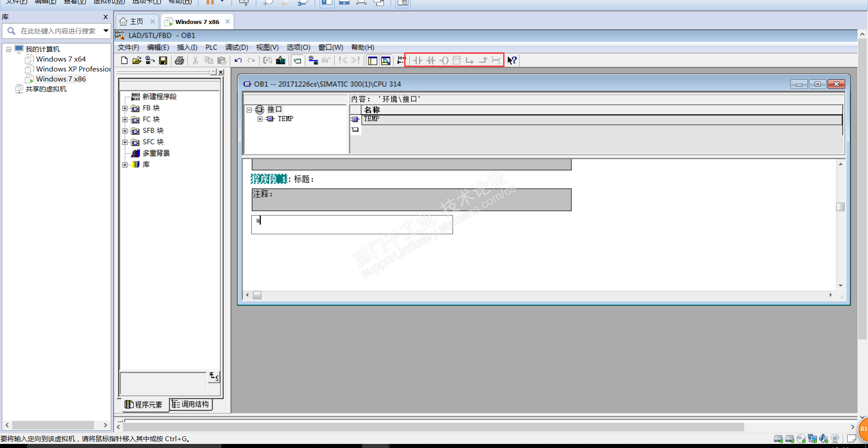Screen dimensions: 868x448
Task: Expand the FC 块 tree node
Action: click(125, 119)
